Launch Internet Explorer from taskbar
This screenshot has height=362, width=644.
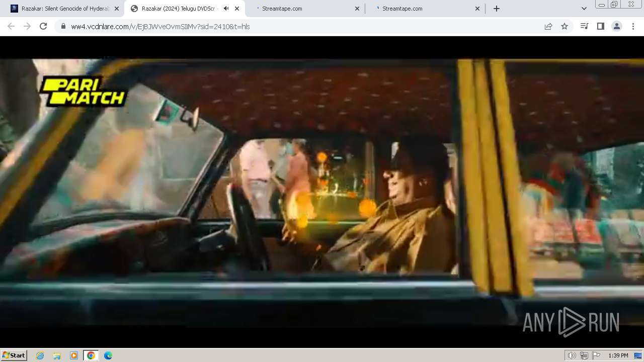click(x=40, y=355)
